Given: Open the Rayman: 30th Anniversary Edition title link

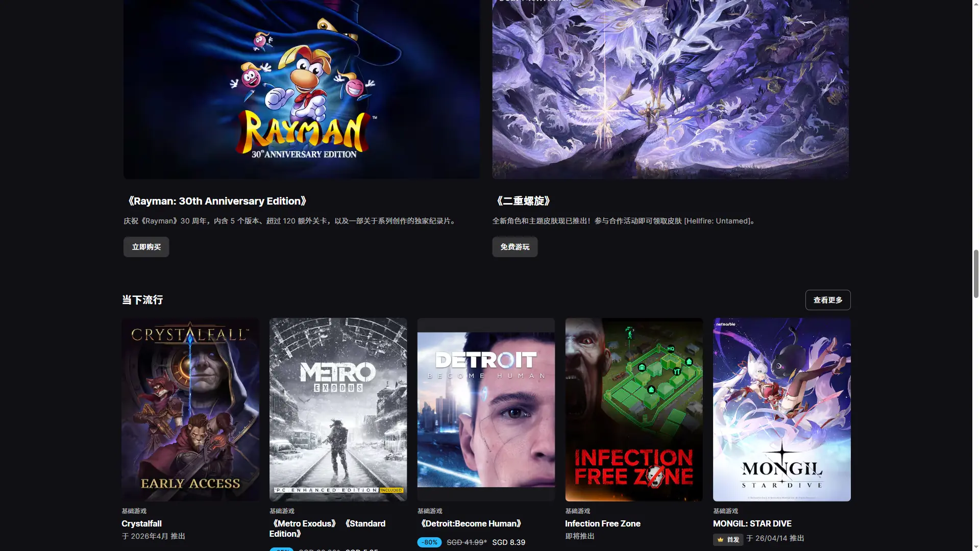Looking at the screenshot, I should click(x=216, y=201).
